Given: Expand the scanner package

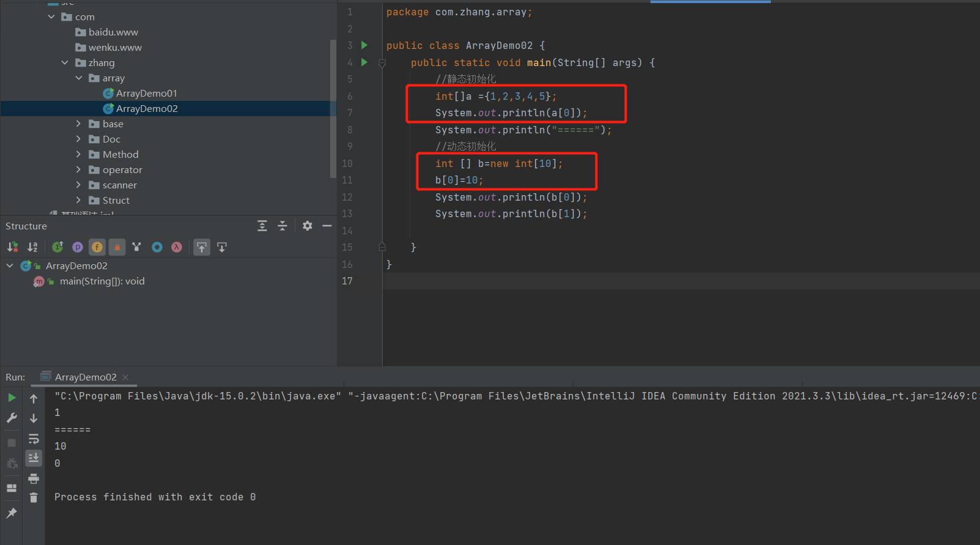Looking at the screenshot, I should 79,185.
